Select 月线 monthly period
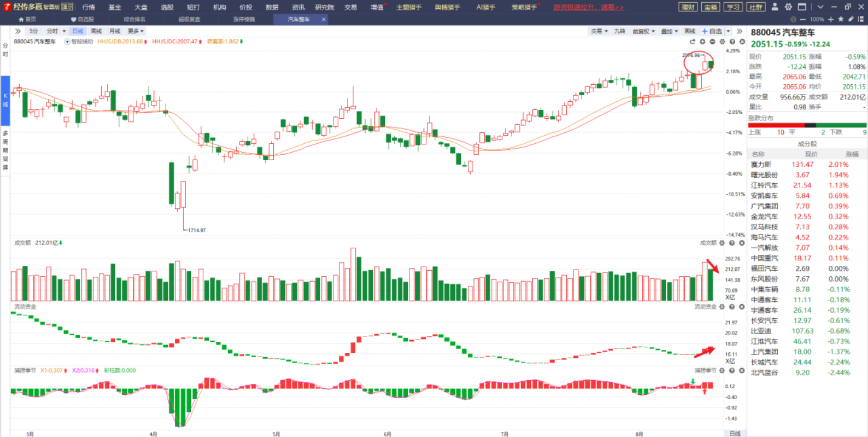Screen dimensions: 868x437 [115, 31]
